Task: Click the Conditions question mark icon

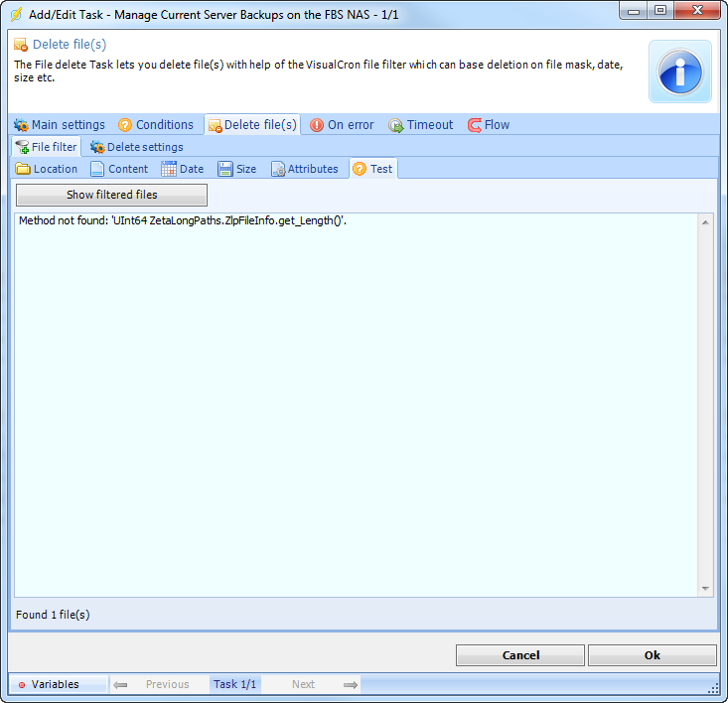Action: tap(125, 125)
